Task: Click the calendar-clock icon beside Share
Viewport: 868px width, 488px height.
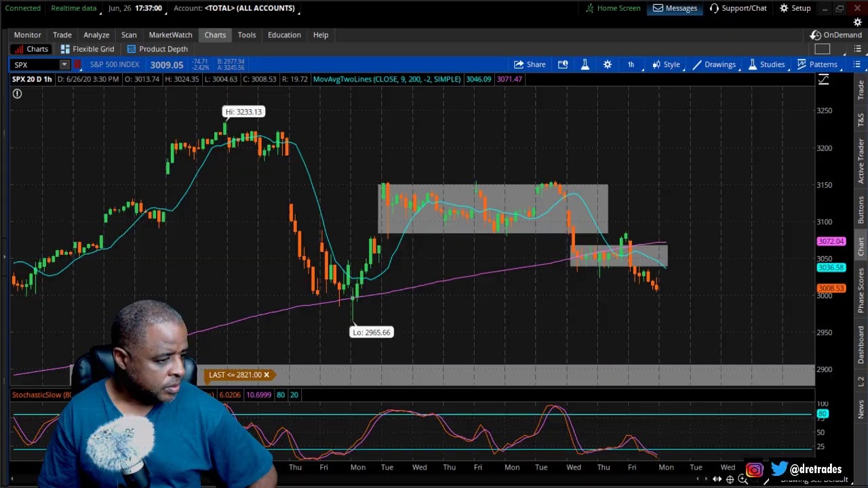Action: 563,64
